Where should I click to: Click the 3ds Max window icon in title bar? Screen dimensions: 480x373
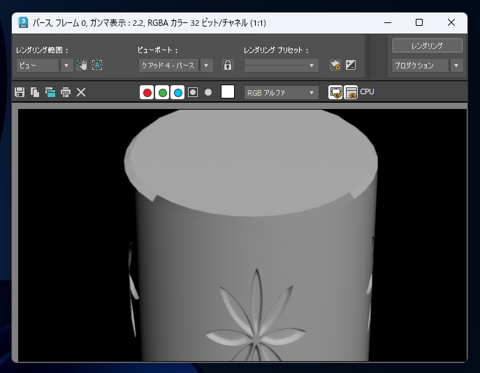point(23,23)
